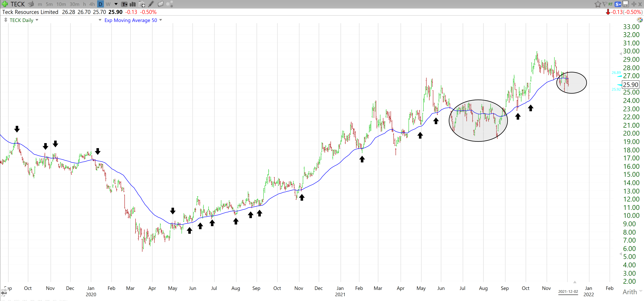Click the boxed 25.90 current price label
Viewport: 644px width, 301px height.
point(630,84)
